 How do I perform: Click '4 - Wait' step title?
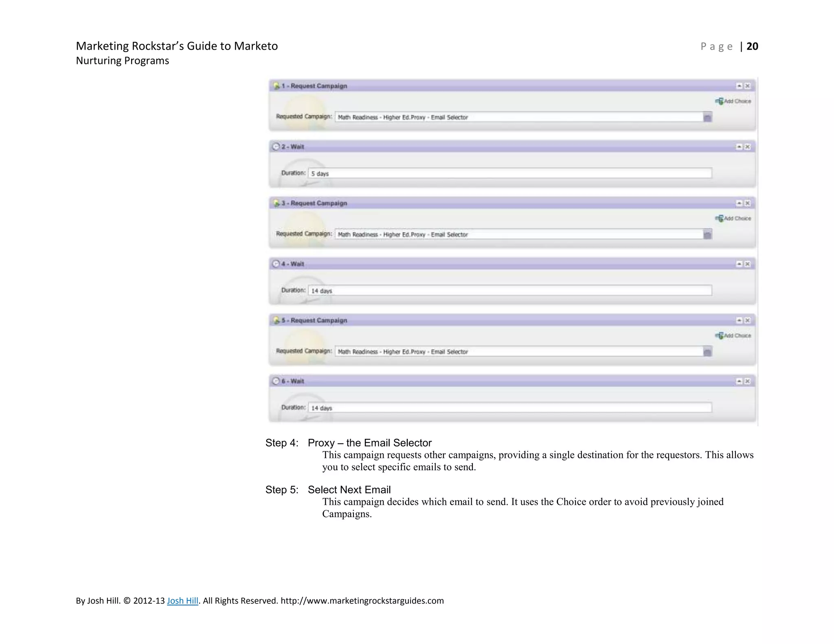293,264
